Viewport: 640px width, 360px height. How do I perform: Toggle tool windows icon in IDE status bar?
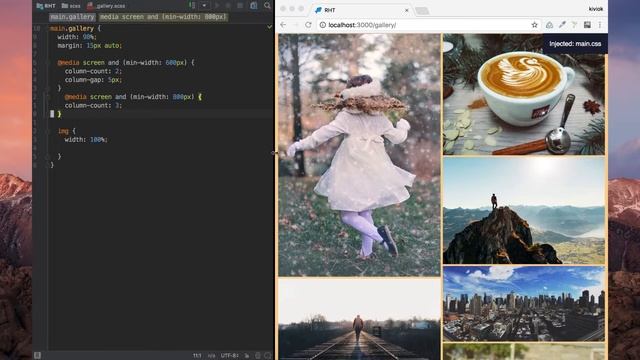[37, 356]
